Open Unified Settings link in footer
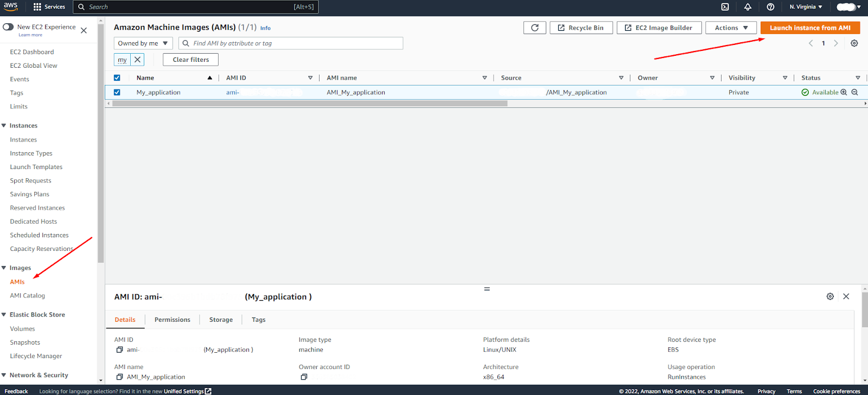 pyautogui.click(x=184, y=391)
